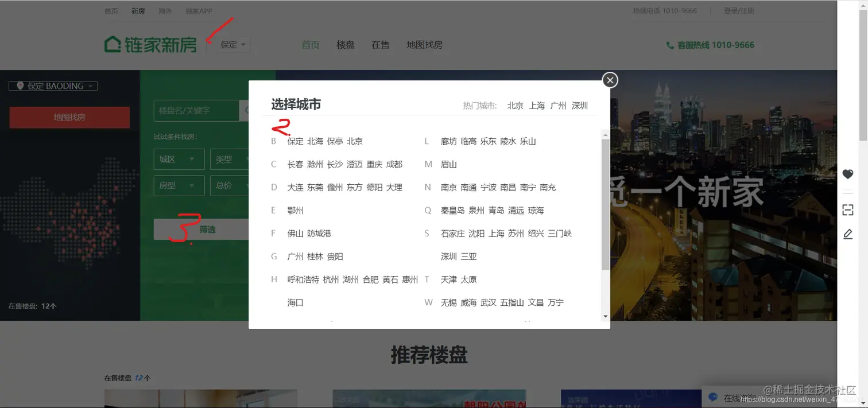Click the screenshot frame icon on right sidebar

pyautogui.click(x=848, y=209)
